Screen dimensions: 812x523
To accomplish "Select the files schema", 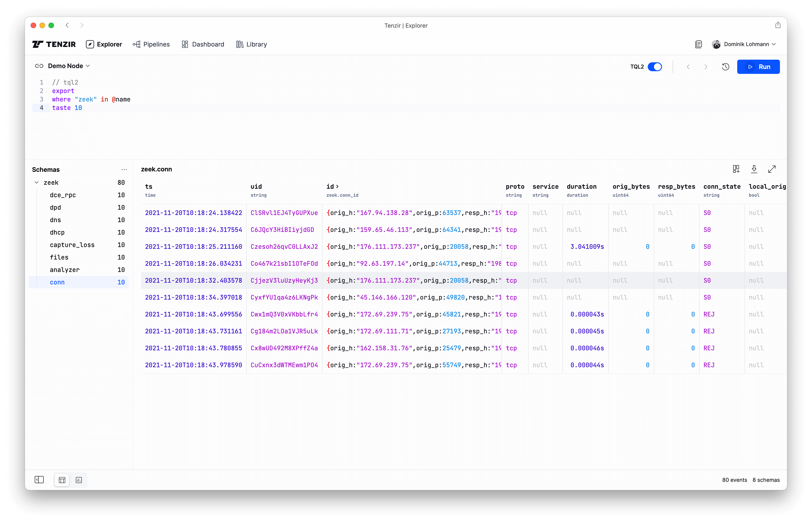I will tap(79, 257).
